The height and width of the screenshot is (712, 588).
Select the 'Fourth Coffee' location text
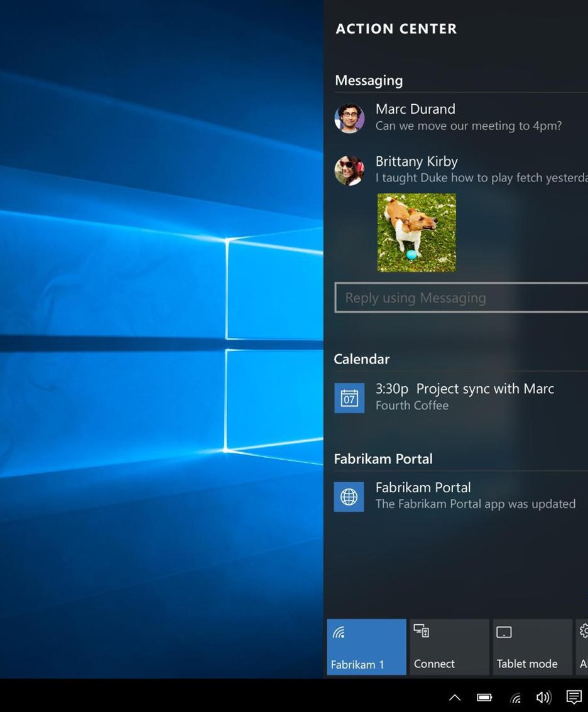[411, 406]
